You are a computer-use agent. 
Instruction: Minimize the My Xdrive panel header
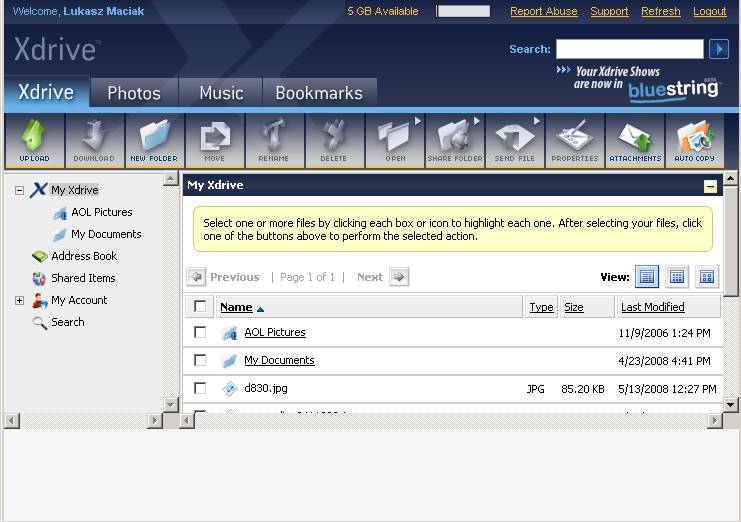tap(710, 186)
